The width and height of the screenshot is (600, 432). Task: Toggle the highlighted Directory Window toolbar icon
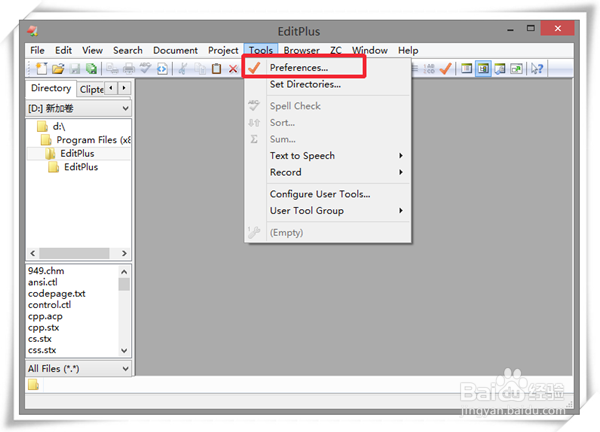483,69
